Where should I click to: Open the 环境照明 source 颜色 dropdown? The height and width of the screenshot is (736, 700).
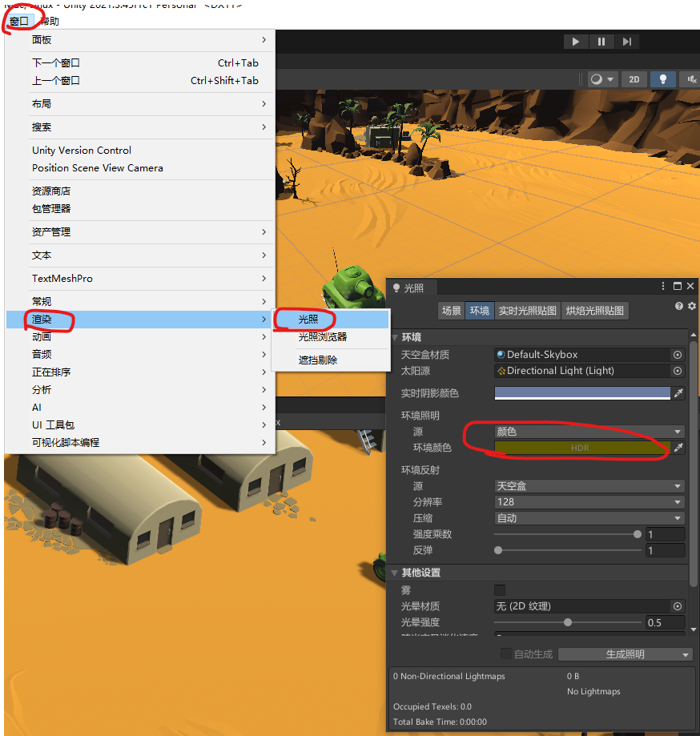tap(589, 432)
